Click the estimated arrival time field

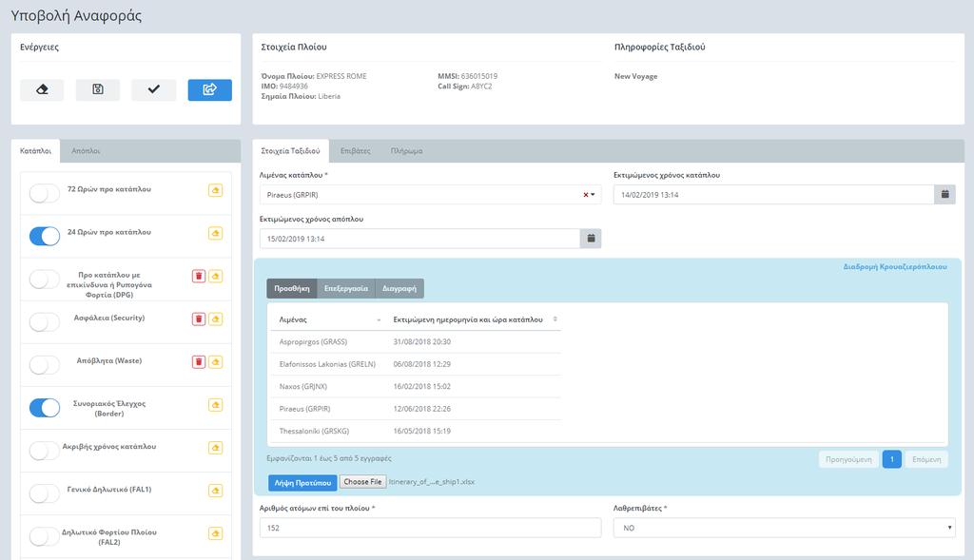click(774, 194)
